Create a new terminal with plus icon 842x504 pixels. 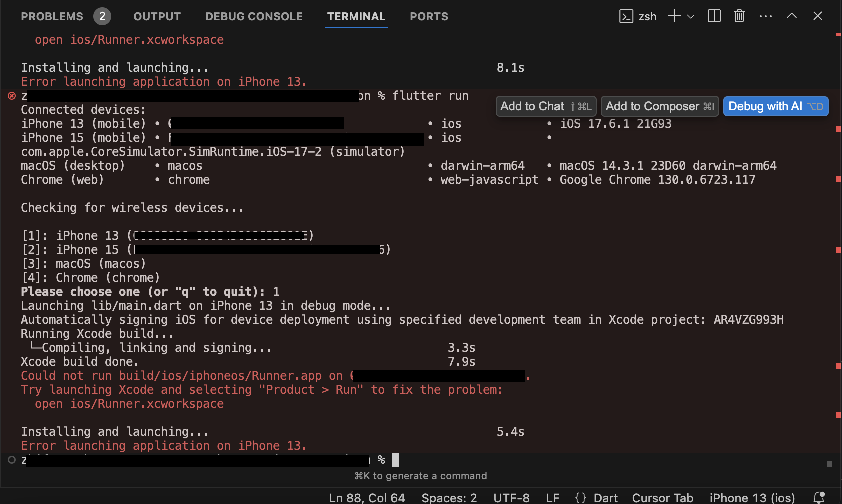pos(674,16)
